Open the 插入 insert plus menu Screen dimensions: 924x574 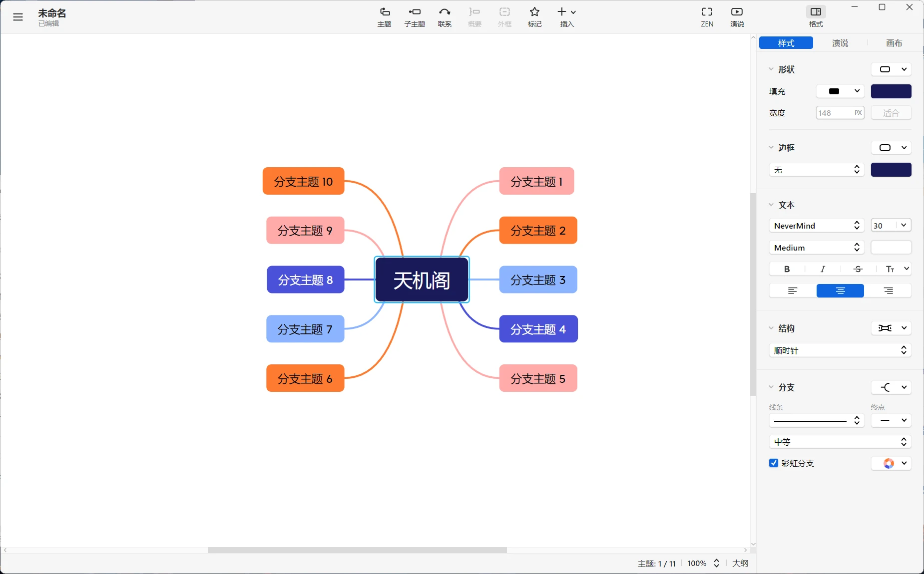coord(567,17)
